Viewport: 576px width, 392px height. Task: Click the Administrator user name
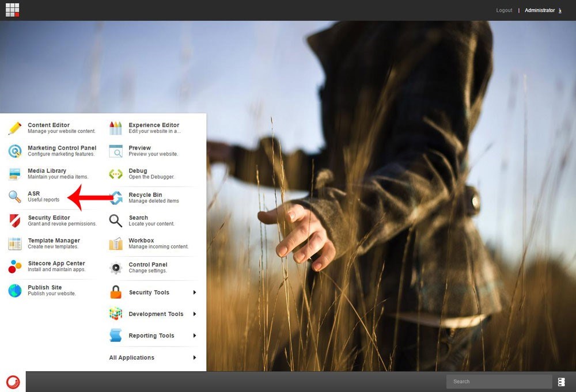click(x=540, y=10)
